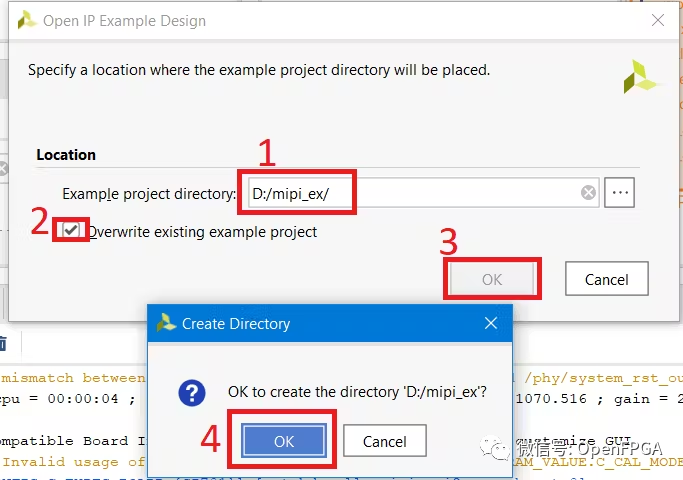Click the 'Location' section heading
Screen dimensions: 683x480
[x=66, y=155]
